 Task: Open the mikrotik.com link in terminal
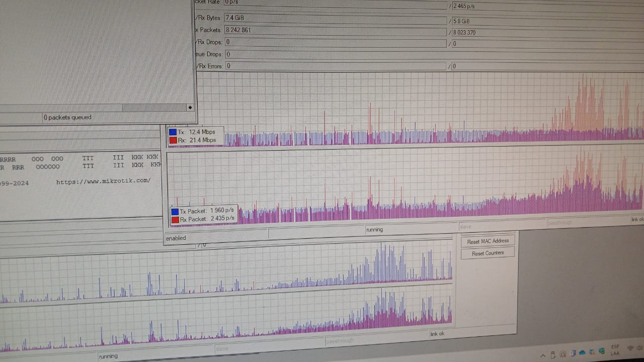[103, 181]
